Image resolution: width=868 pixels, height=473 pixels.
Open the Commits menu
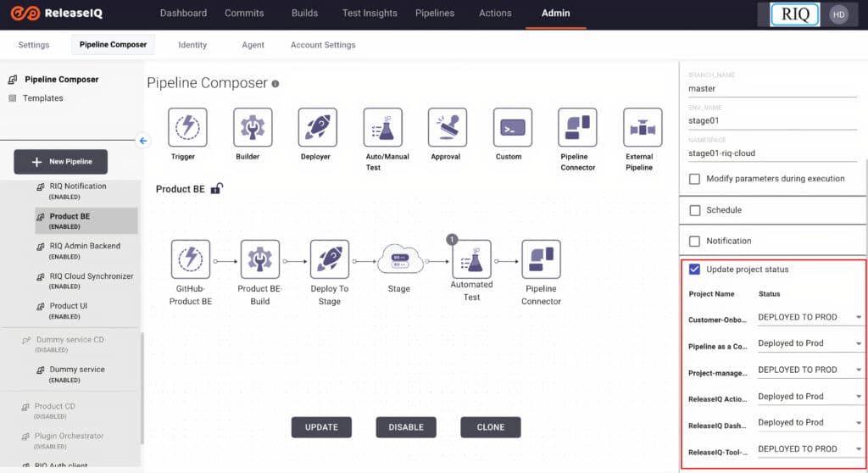(x=244, y=14)
